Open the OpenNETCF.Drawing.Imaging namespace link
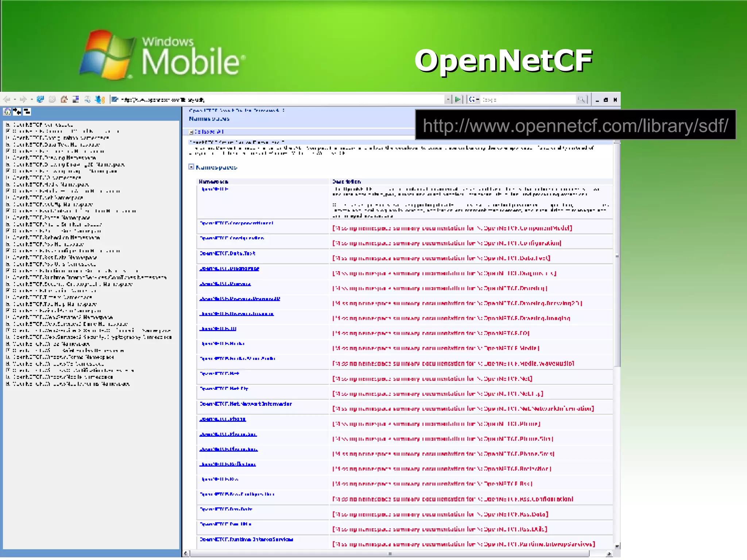The height and width of the screenshot is (560, 747). point(236,314)
